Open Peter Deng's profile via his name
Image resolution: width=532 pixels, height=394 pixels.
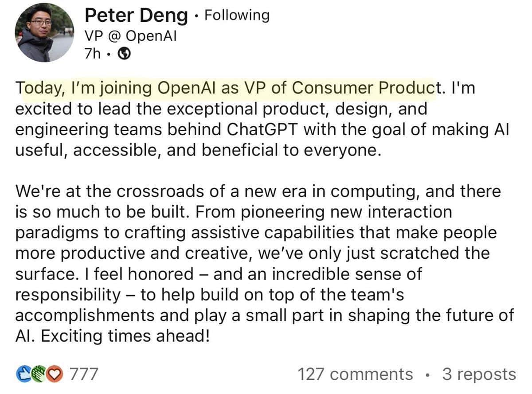pos(135,15)
